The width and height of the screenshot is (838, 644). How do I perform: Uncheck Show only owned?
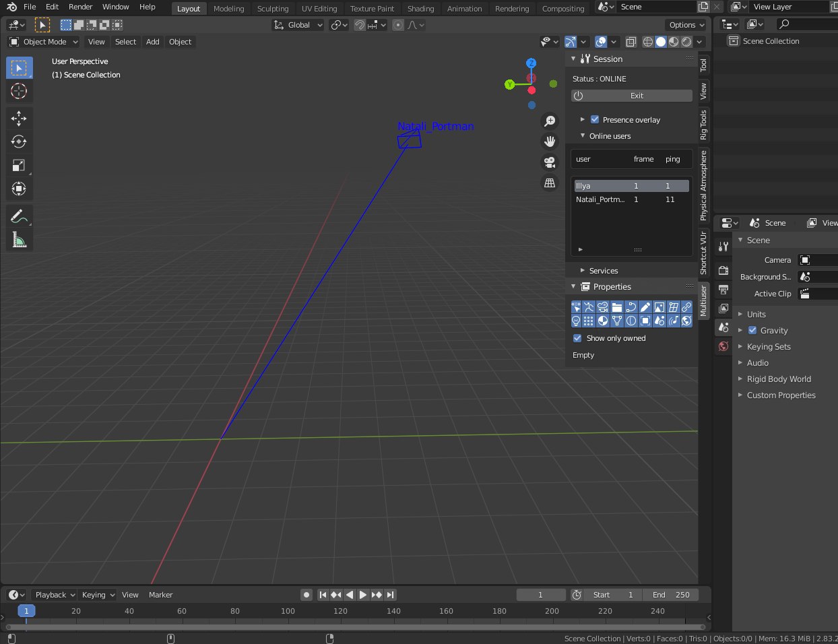coord(577,338)
